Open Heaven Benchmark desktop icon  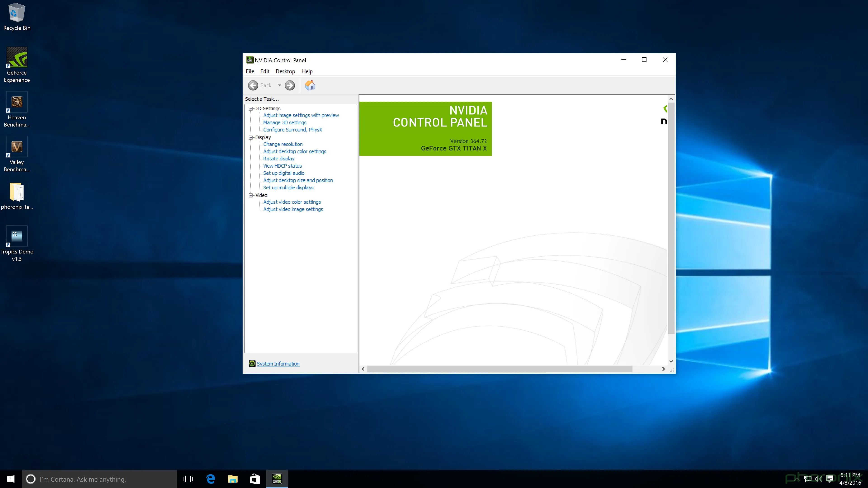17,102
